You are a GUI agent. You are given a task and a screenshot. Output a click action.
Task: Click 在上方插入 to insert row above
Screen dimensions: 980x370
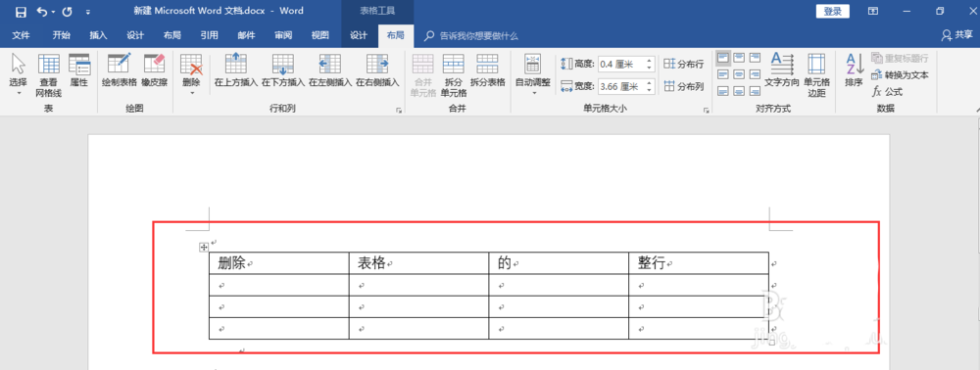(x=235, y=69)
